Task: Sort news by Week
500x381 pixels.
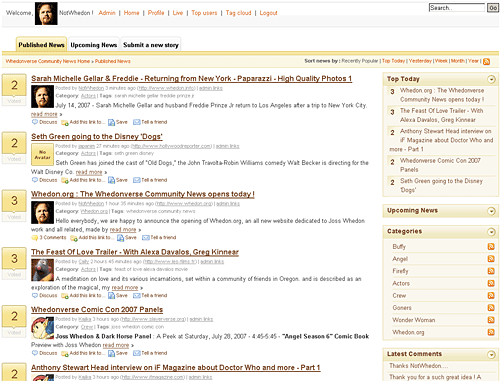Action: (441, 61)
